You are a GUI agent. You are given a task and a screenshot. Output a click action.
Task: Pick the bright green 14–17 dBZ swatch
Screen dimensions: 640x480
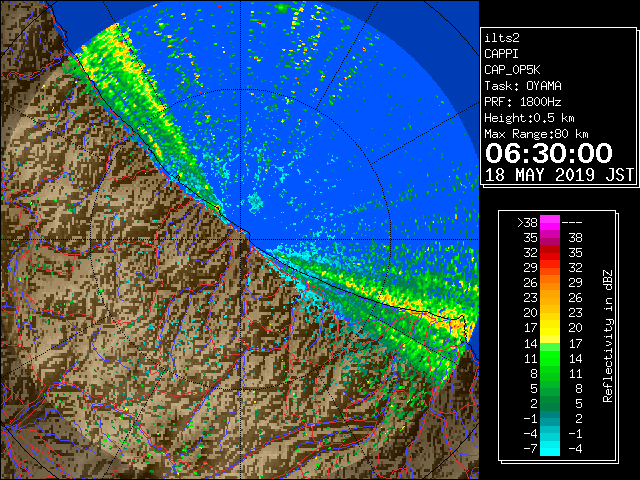pyautogui.click(x=550, y=343)
